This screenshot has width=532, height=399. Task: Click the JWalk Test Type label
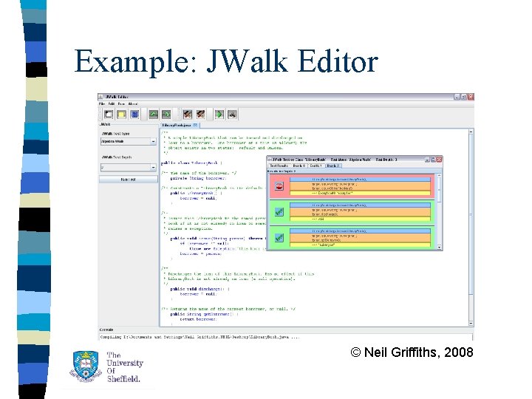[x=116, y=134]
